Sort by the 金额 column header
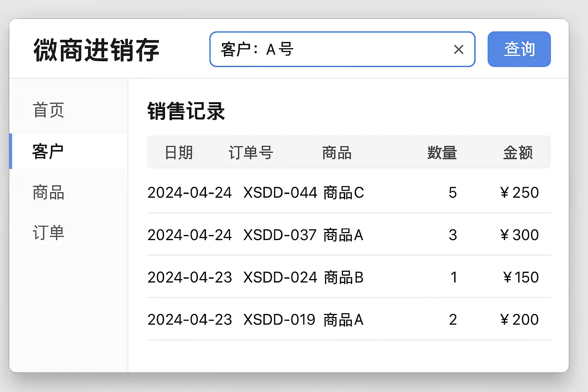The image size is (588, 392). (x=518, y=153)
